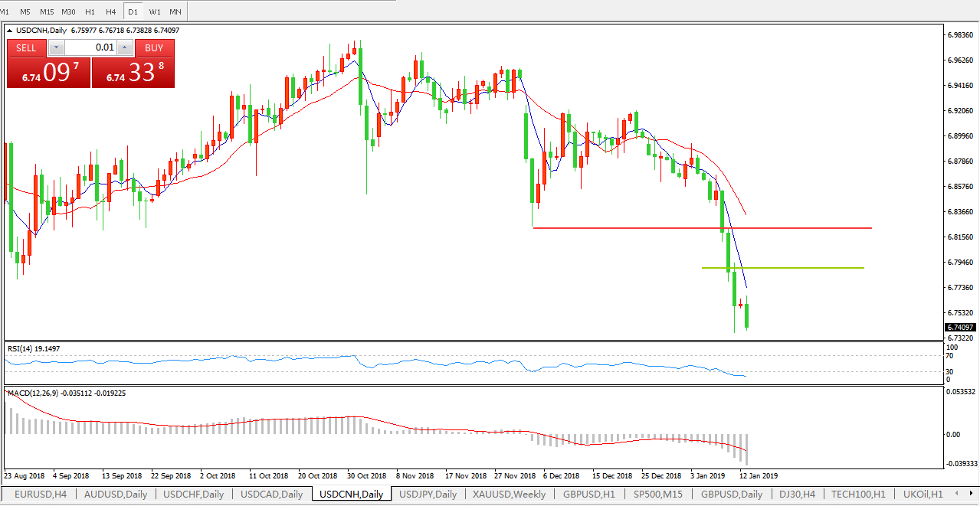This screenshot has width=980, height=506.
Task: Open the EURUSD,H4 chart tab
Action: (x=40, y=495)
